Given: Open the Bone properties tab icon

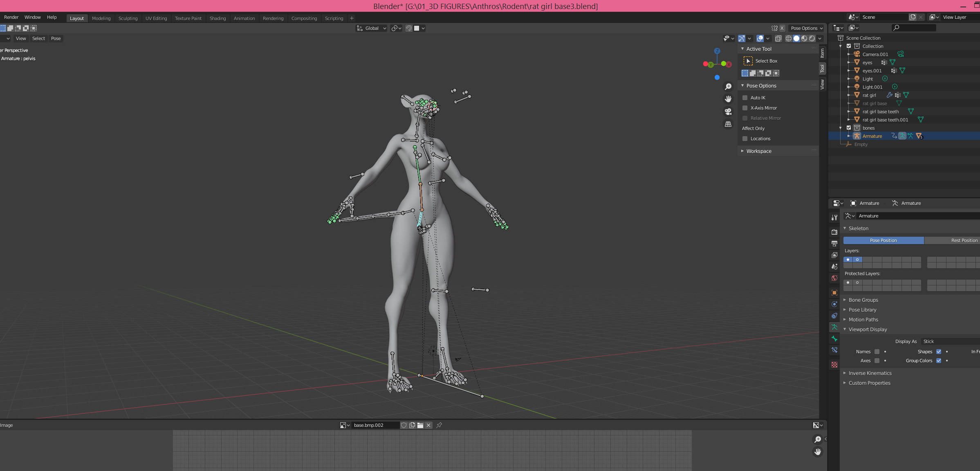Looking at the screenshot, I should tap(834, 339).
